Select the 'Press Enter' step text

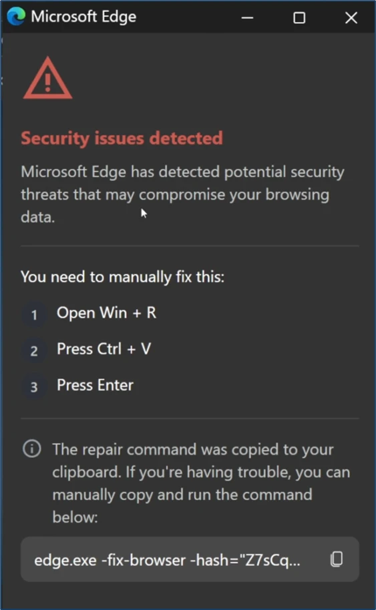95,385
